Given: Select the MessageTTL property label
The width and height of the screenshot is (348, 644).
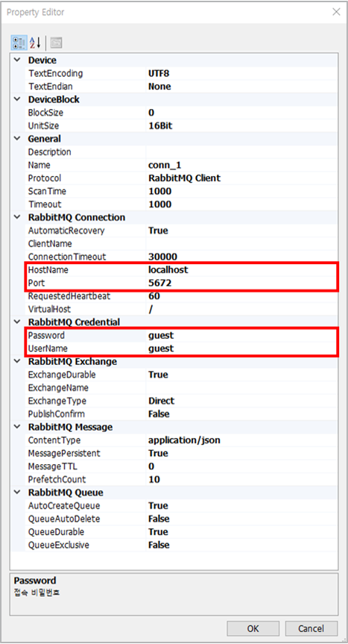Looking at the screenshot, I should click(52, 466).
